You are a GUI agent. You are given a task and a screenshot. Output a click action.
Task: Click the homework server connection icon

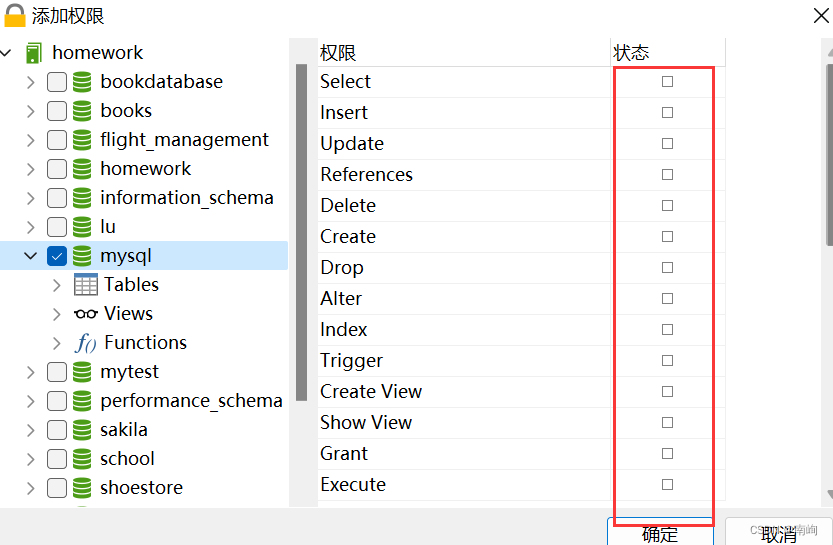[33, 53]
